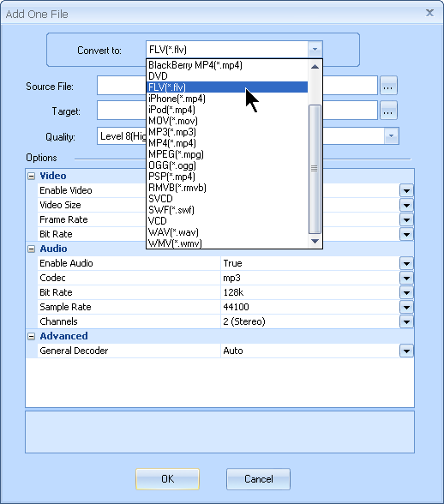
Task: Select SVCD format option
Action: pos(227,199)
